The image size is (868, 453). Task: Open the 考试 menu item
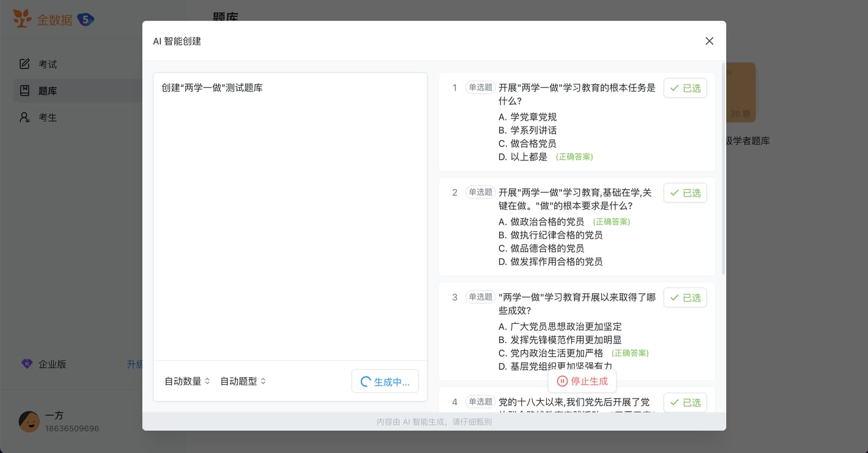[48, 64]
